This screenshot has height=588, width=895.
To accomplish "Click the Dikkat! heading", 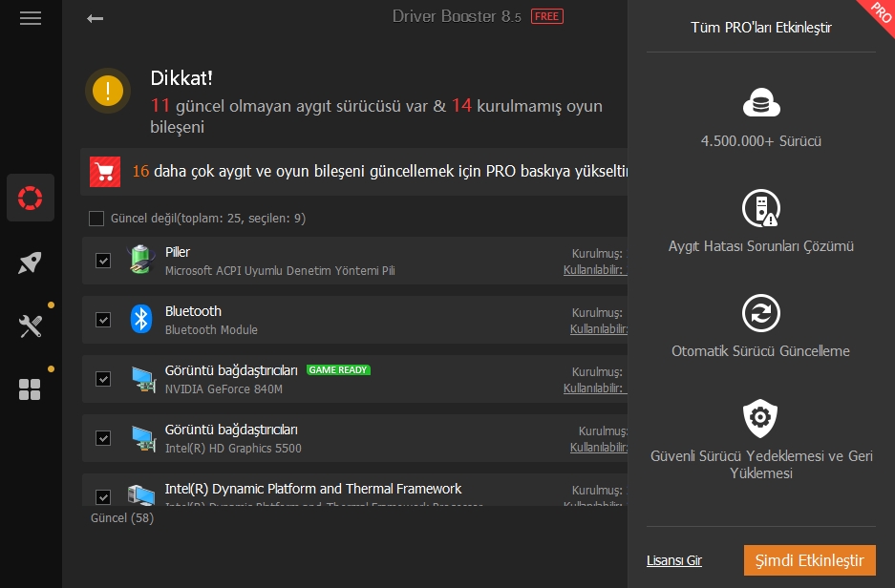I will click(x=181, y=78).
